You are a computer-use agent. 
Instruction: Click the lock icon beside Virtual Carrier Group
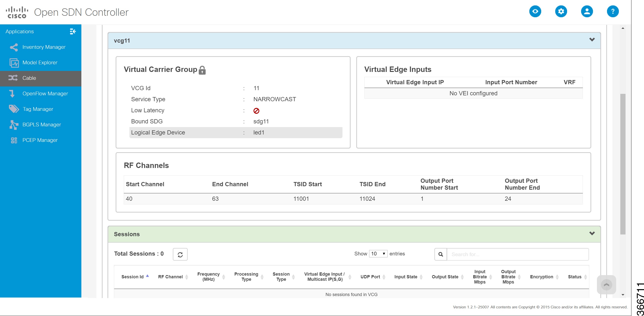(202, 70)
